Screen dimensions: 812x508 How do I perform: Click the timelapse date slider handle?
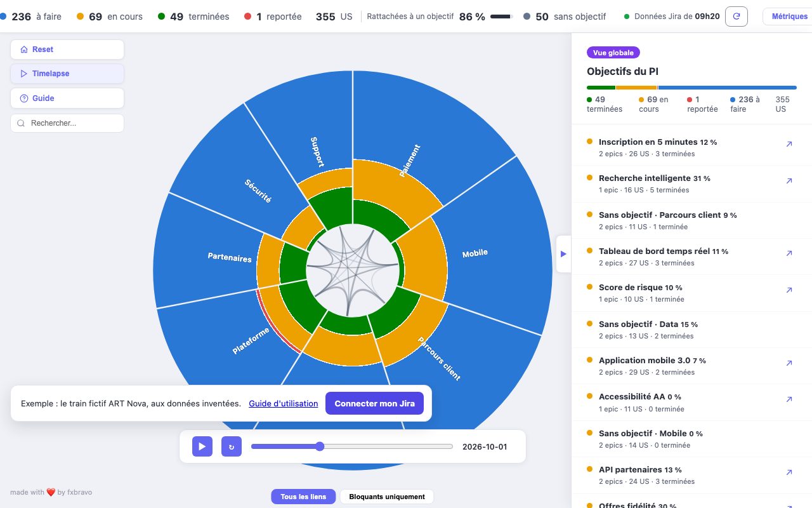(x=320, y=446)
